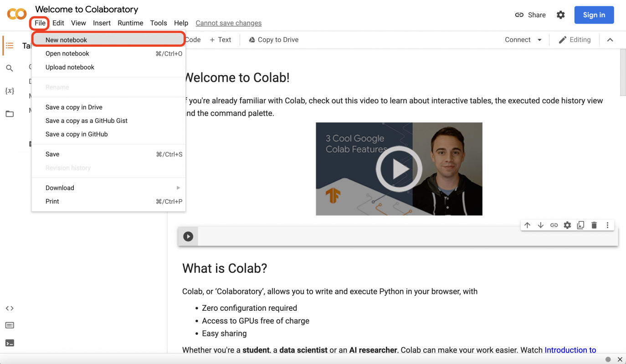Open the terminal icon in sidebar
This screenshot has height=364, width=626.
[x=10, y=343]
